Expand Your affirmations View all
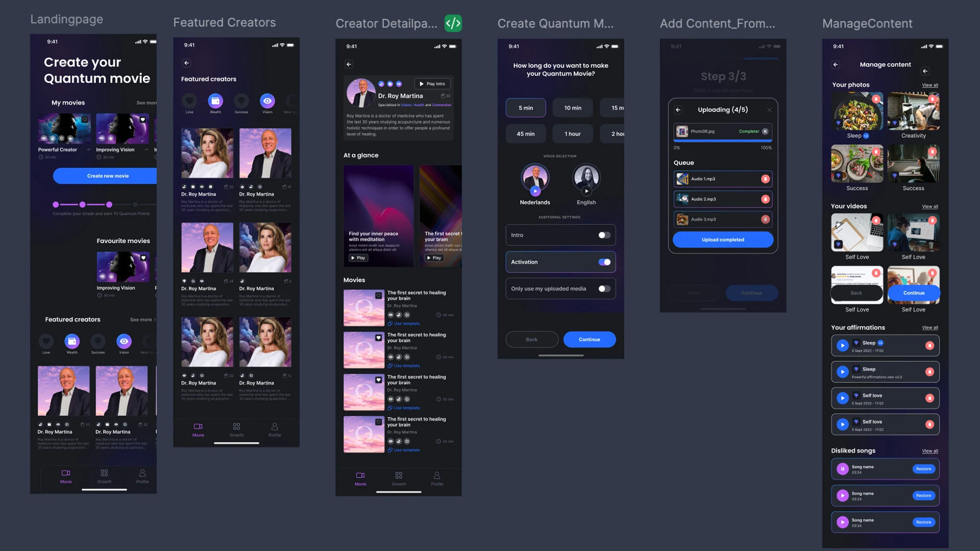Image resolution: width=980 pixels, height=551 pixels. coord(930,328)
